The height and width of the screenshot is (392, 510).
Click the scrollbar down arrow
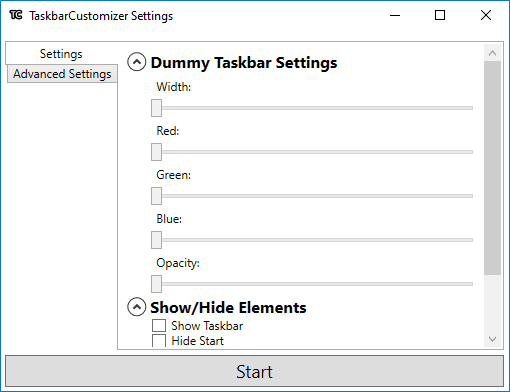(x=492, y=339)
